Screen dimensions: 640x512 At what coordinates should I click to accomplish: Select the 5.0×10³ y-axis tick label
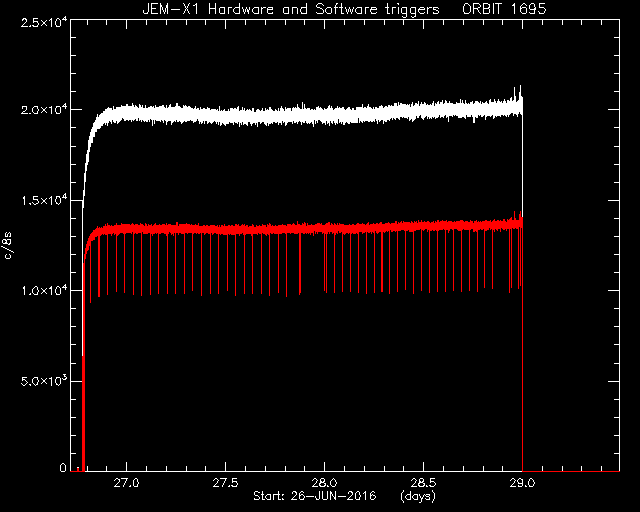pos(44,381)
